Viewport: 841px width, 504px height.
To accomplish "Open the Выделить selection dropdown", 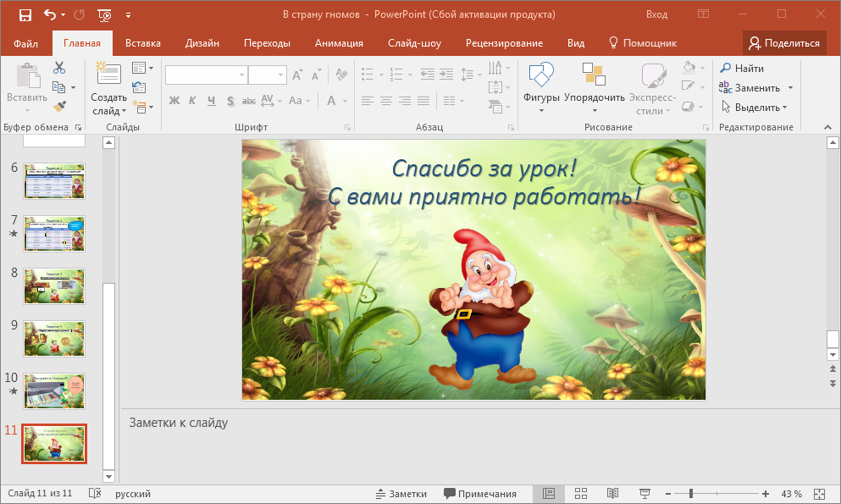I will [x=755, y=108].
